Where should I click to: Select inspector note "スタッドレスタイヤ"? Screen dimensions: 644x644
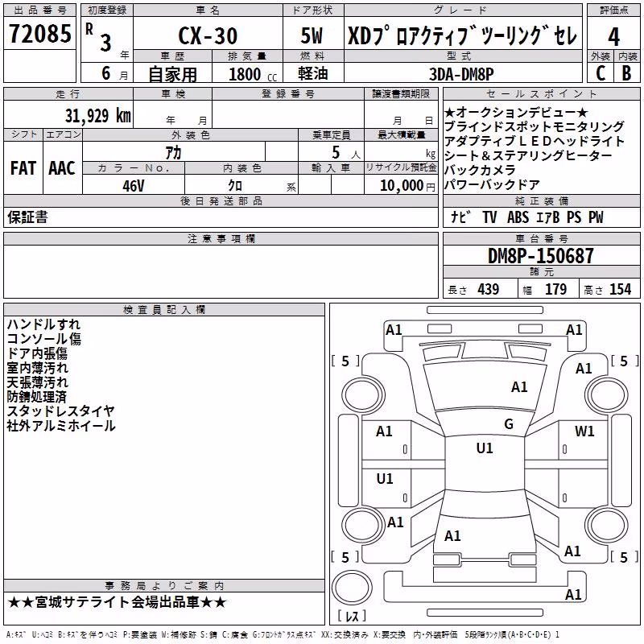(60, 411)
